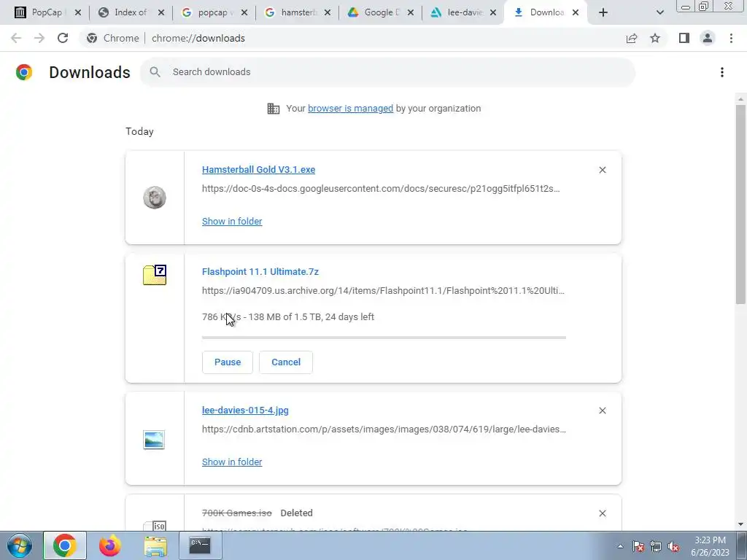Click the Hamsterball Gold file icon
The image size is (747, 560).
(x=155, y=198)
